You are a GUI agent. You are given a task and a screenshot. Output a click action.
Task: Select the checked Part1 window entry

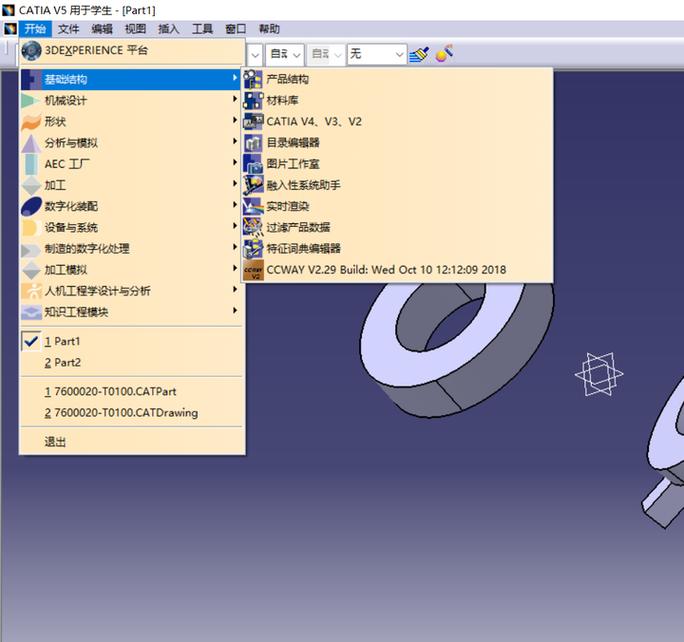pos(66,341)
